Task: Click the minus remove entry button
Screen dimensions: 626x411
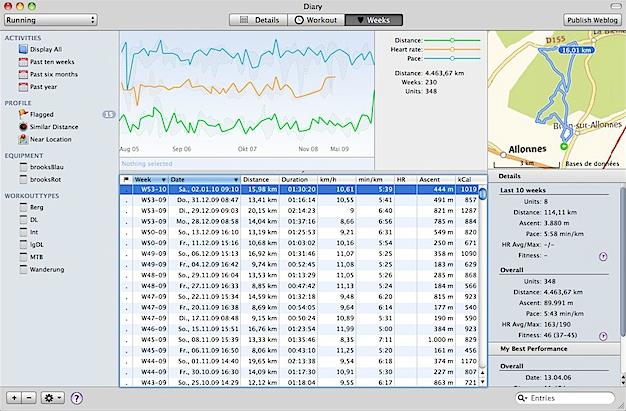Action: pyautogui.click(x=29, y=398)
